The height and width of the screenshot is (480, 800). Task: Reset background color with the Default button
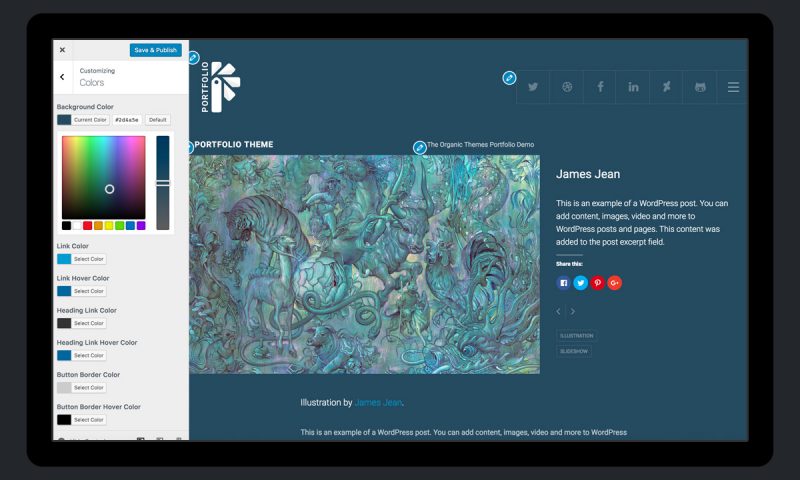pyautogui.click(x=158, y=120)
